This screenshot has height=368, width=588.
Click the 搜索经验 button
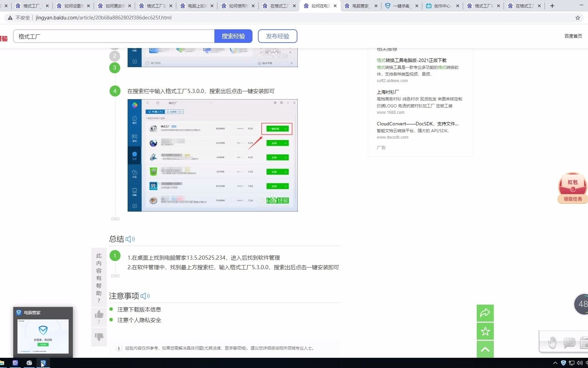point(233,36)
